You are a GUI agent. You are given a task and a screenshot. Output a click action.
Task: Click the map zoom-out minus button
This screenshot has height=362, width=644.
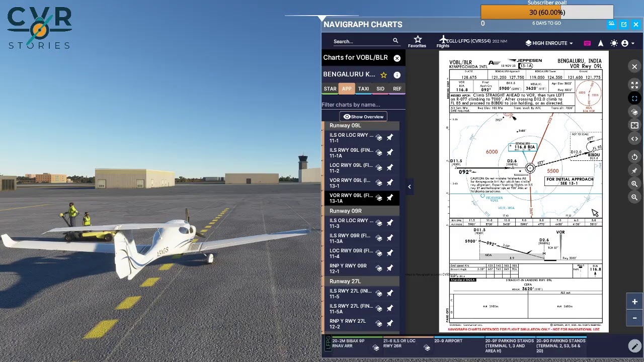click(x=634, y=318)
